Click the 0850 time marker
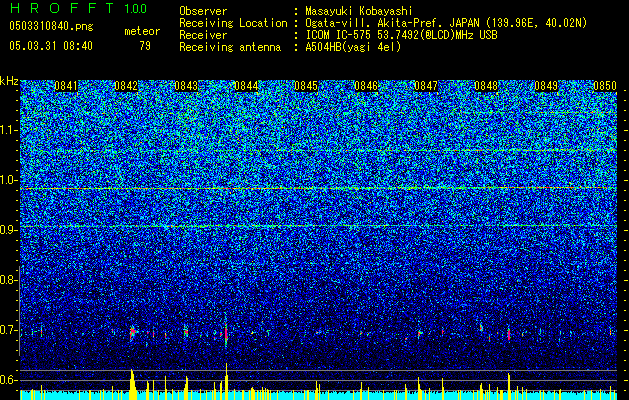Image resolution: width=629 pixels, height=400 pixels. tap(605, 86)
